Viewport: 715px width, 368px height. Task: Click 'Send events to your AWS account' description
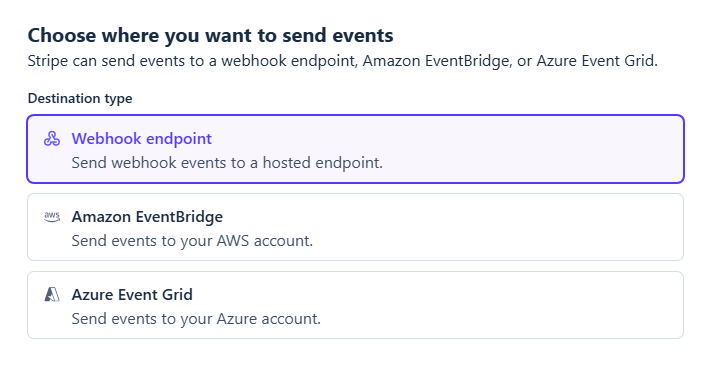pos(192,241)
